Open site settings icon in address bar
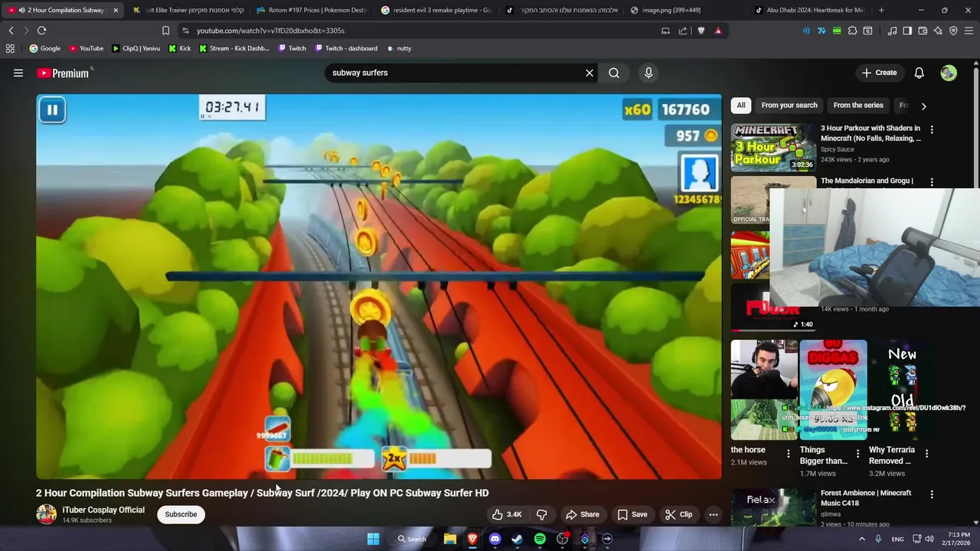This screenshot has width=980, height=551. [185, 31]
